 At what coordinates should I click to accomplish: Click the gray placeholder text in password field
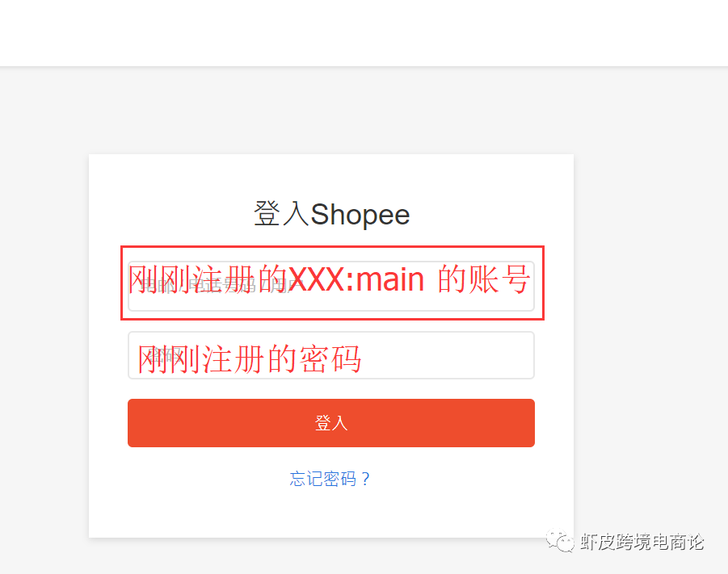pos(166,355)
